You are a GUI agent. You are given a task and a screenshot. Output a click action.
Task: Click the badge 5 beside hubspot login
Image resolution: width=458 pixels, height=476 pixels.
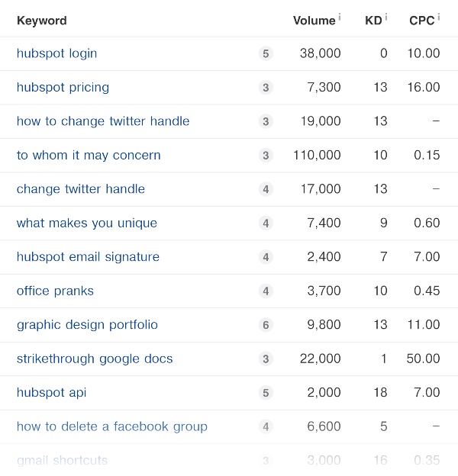click(x=266, y=53)
